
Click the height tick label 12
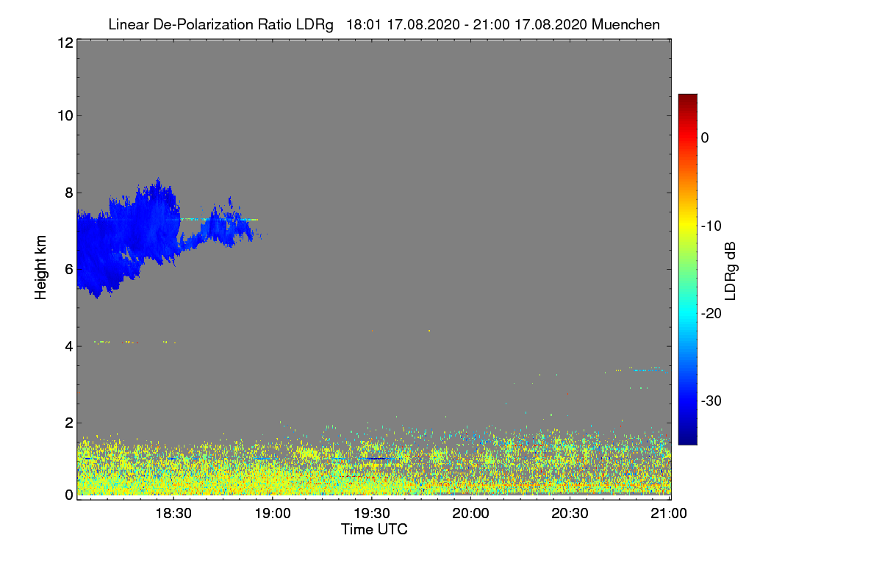point(65,43)
